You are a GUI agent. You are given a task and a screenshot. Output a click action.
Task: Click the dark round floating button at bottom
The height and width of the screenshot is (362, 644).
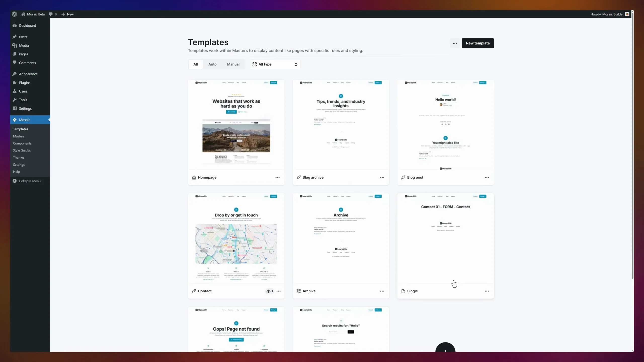(x=445, y=347)
